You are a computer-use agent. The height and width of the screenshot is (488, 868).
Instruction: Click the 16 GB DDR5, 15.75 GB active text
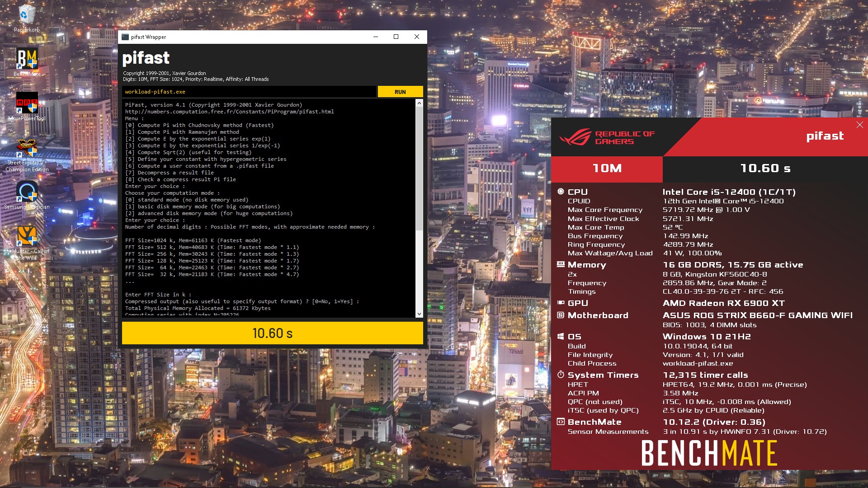click(x=733, y=265)
